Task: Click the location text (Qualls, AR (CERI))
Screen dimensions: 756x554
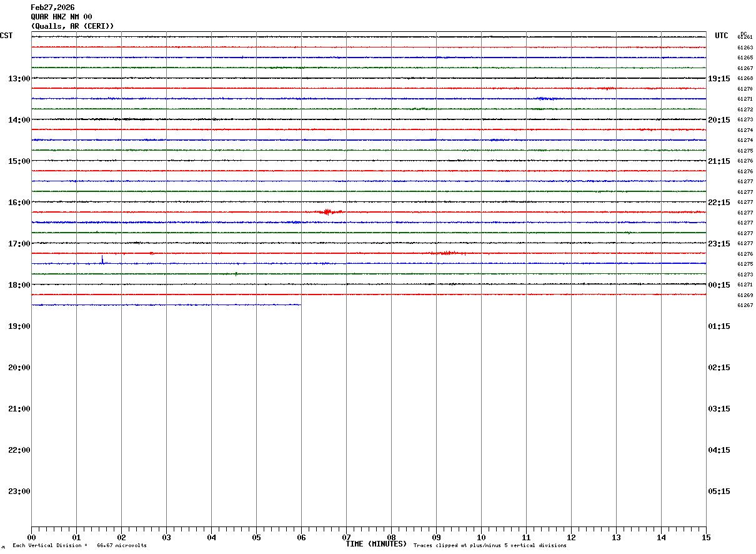Action: pyautogui.click(x=72, y=26)
